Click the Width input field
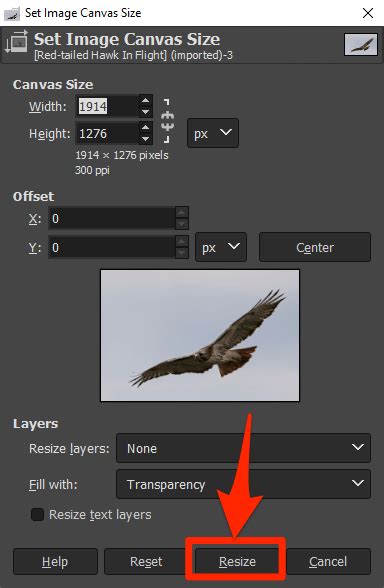 pos(108,106)
